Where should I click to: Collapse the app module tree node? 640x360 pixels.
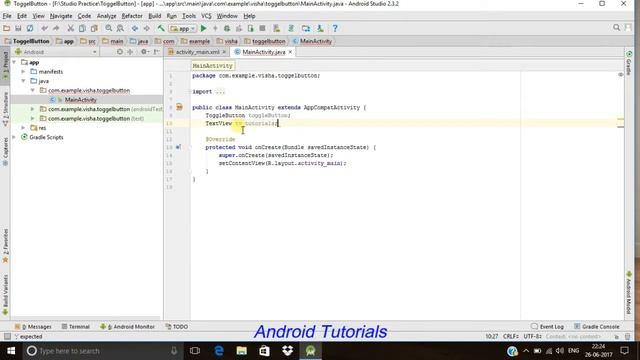pos(14,62)
